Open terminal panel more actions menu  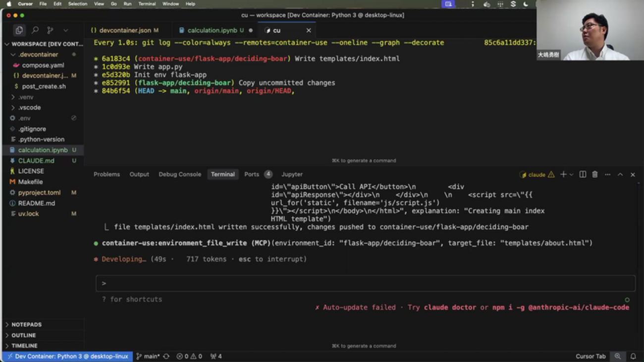coord(607,174)
